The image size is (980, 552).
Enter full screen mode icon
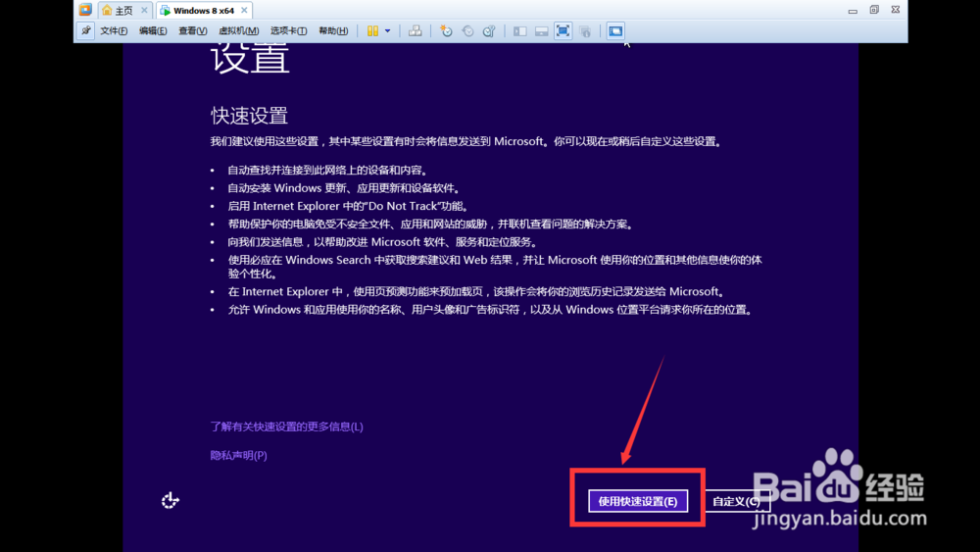(x=563, y=30)
